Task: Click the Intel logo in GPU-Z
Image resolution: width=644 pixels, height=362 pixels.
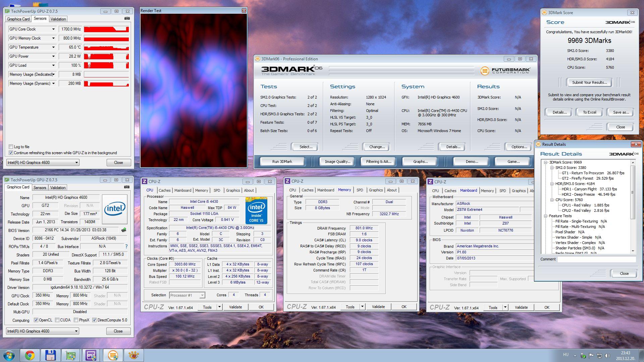Action: pyautogui.click(x=115, y=209)
